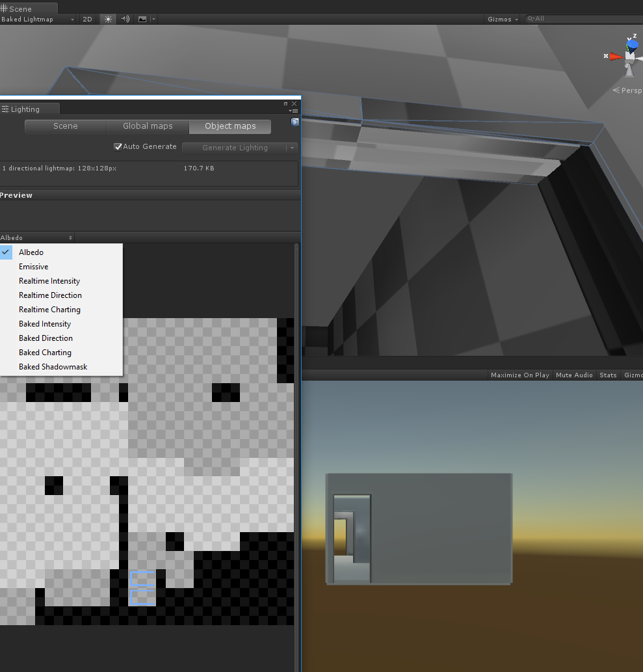Click the Preview section header
Image resolution: width=643 pixels, height=672 pixels.
click(150, 195)
